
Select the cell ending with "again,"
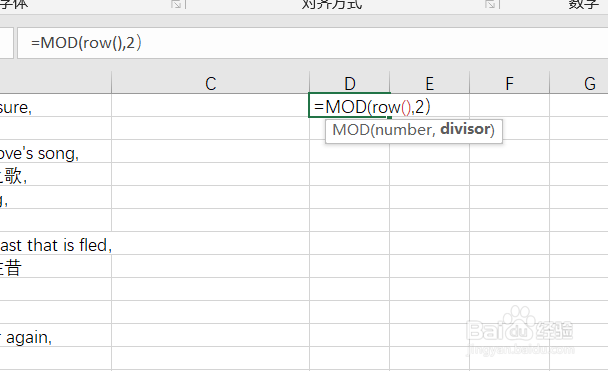(x=55, y=335)
